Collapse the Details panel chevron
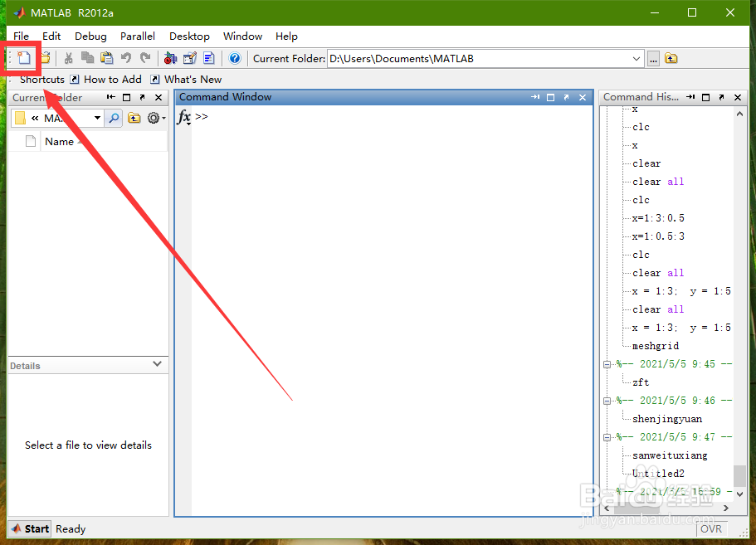Image resolution: width=756 pixels, height=545 pixels. (157, 364)
